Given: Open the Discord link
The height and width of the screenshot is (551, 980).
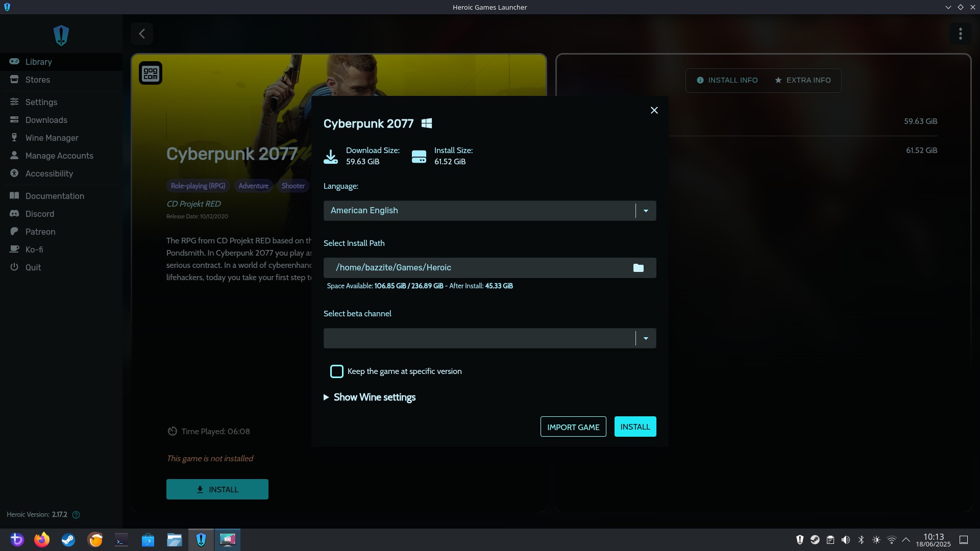Looking at the screenshot, I should point(61,214).
